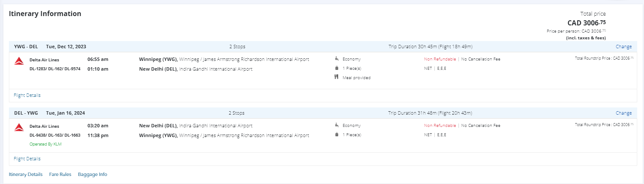
Task: Change the DEL - YWG return flight
Action: 623,113
